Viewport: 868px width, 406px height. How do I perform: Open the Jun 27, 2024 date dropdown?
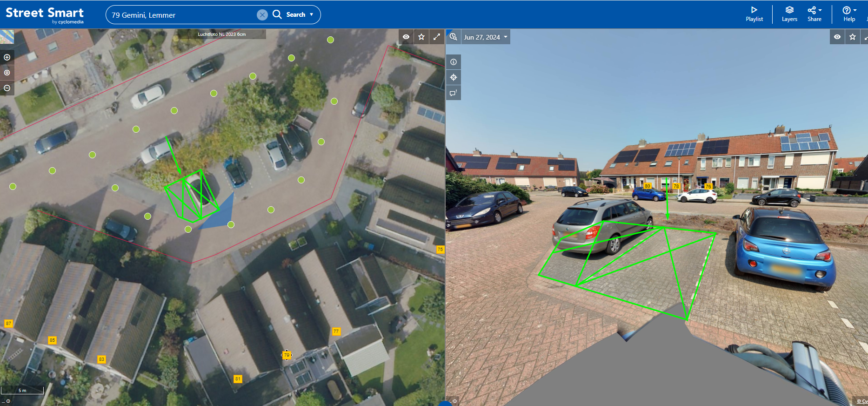tap(486, 37)
